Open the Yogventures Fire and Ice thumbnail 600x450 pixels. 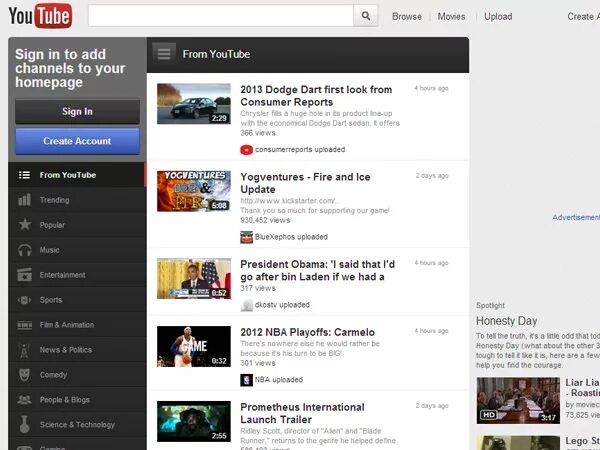point(194,191)
